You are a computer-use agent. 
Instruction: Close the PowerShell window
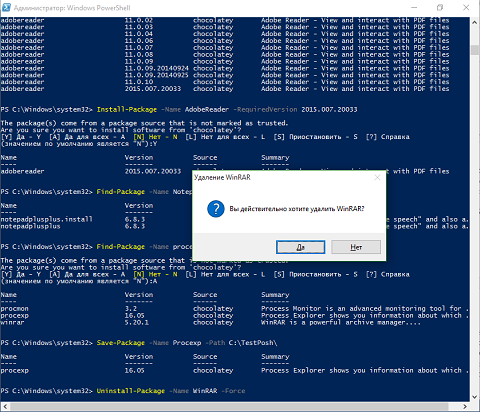pos(466,7)
